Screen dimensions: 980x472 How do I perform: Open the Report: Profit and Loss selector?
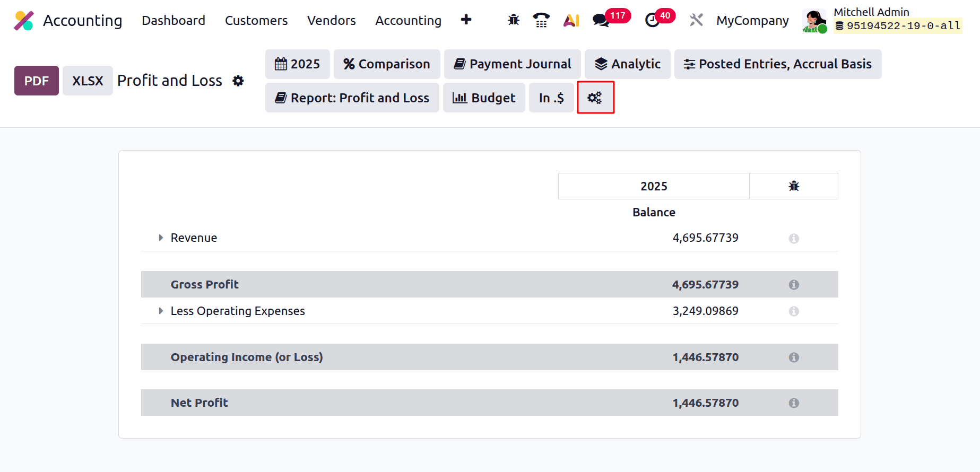pos(352,98)
